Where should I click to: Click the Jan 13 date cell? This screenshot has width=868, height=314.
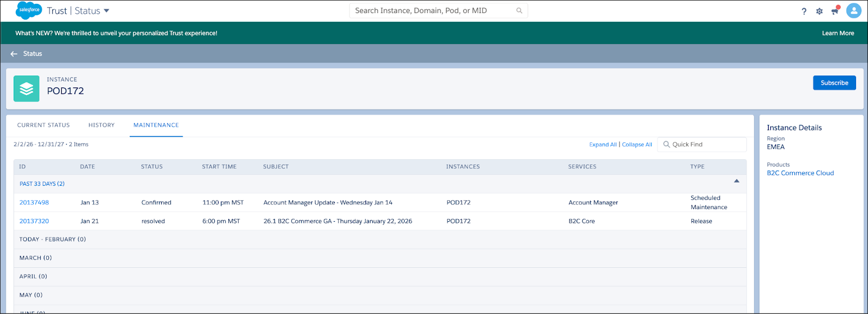90,203
